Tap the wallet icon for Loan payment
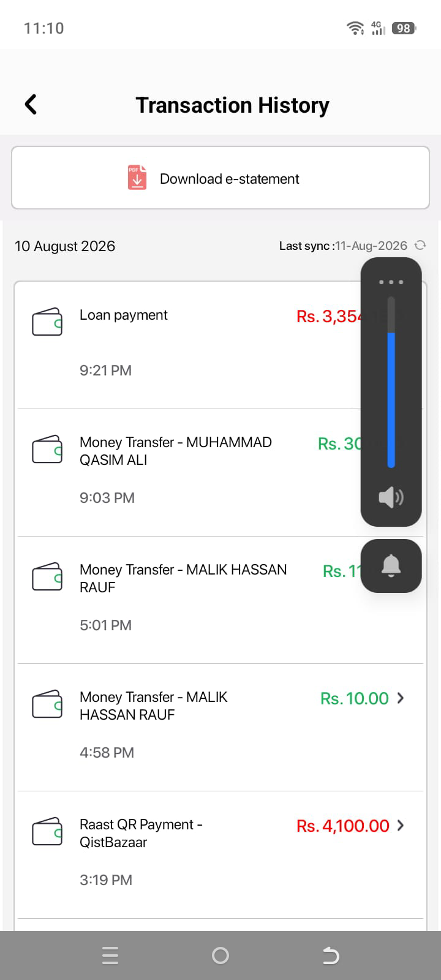 [47, 322]
